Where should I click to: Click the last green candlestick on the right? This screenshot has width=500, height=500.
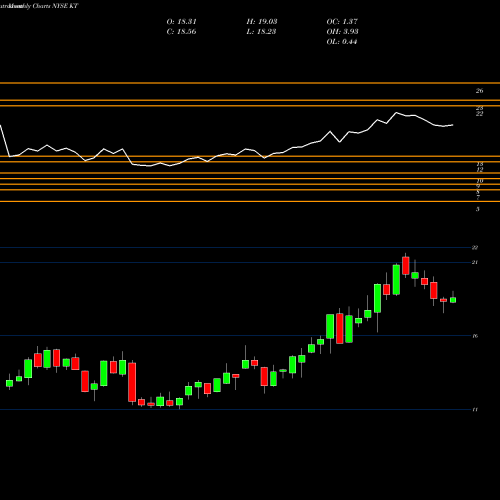point(453,299)
